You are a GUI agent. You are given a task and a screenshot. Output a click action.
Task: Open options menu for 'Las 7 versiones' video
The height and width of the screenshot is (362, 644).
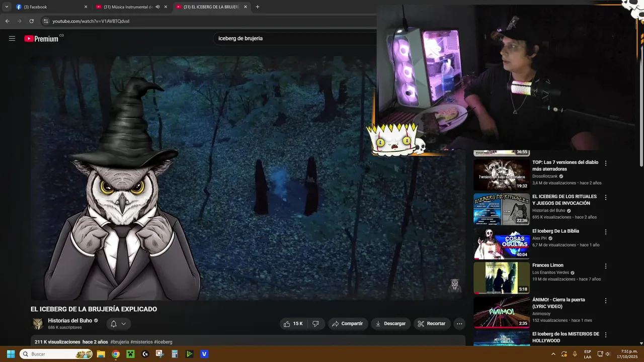(606, 163)
